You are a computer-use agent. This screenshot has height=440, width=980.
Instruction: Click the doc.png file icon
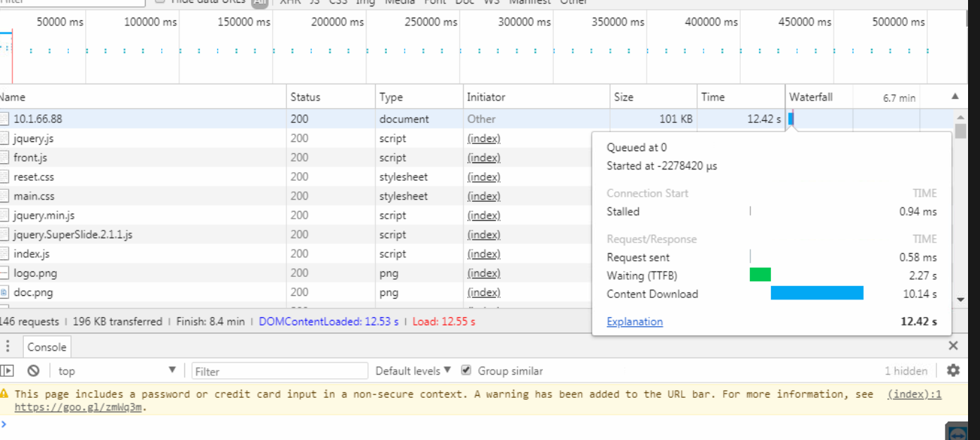(4, 292)
